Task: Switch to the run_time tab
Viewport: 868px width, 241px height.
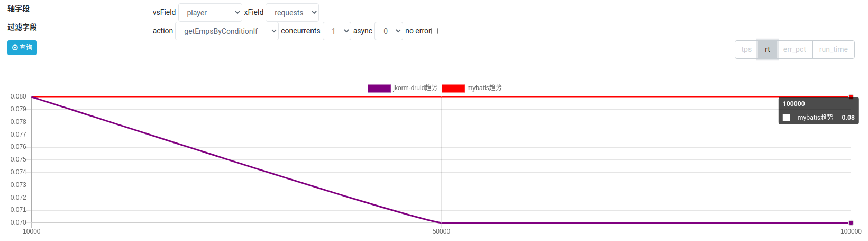Action: click(x=834, y=49)
